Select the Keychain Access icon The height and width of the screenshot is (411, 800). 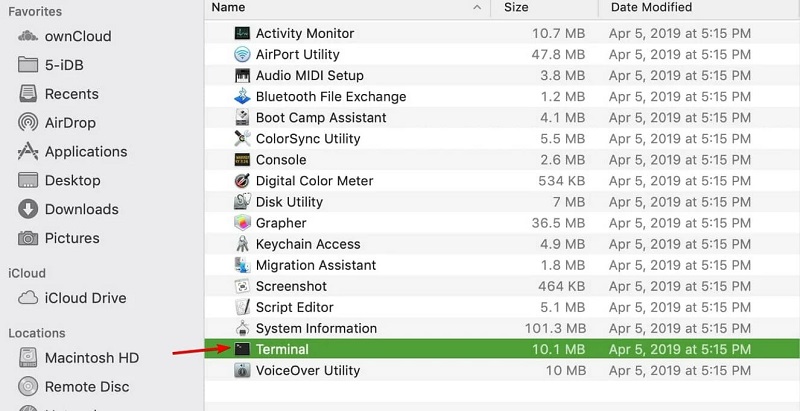242,244
